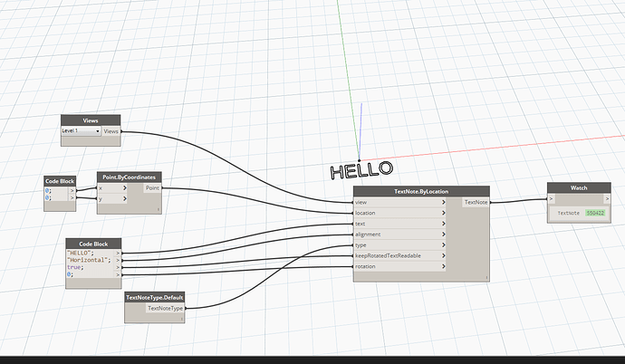
Task: Click chevron on the alignment input port
Action: (443, 235)
